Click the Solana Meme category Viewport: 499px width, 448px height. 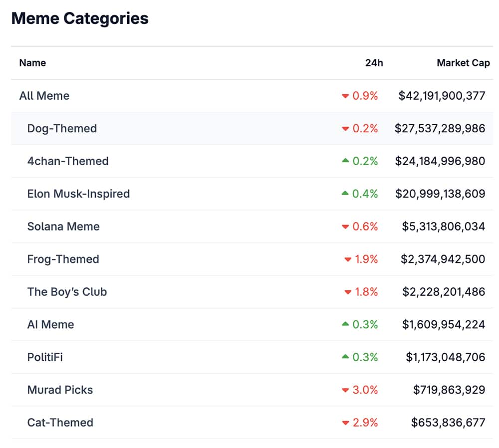pos(63,226)
